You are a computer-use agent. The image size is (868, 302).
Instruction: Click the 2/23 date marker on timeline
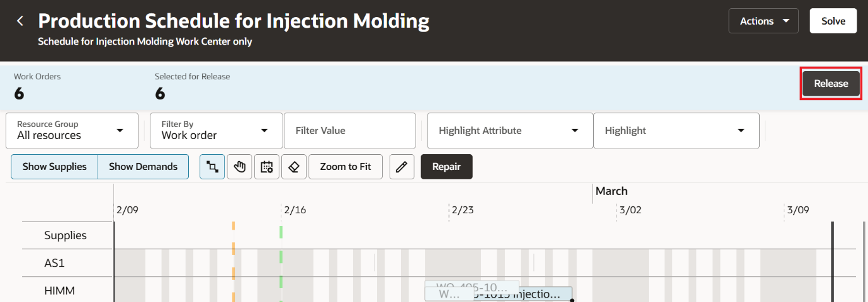pos(463,210)
